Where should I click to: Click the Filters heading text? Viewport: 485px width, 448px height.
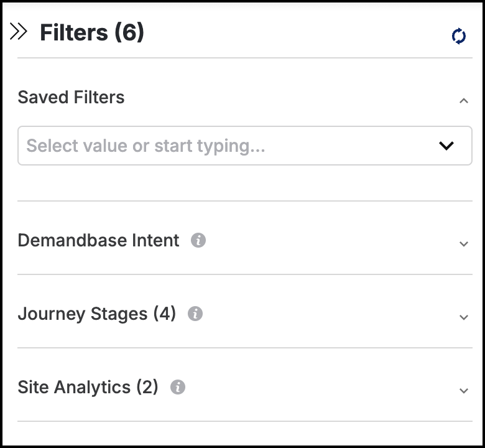[74, 32]
